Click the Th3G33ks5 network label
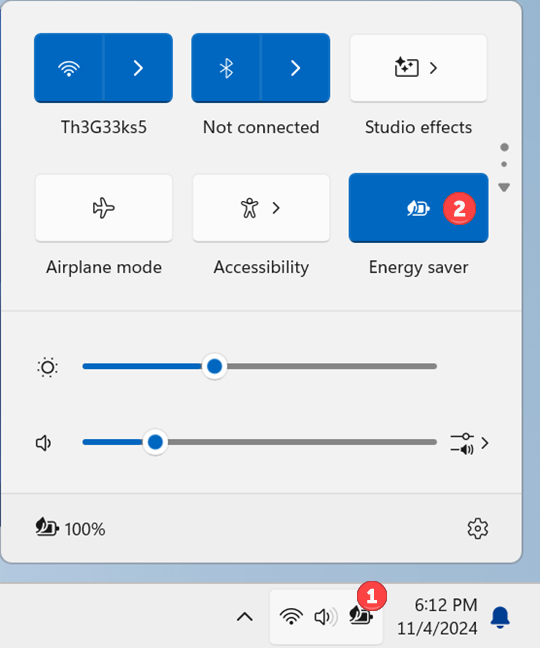Image resolution: width=540 pixels, height=648 pixels. [x=104, y=127]
